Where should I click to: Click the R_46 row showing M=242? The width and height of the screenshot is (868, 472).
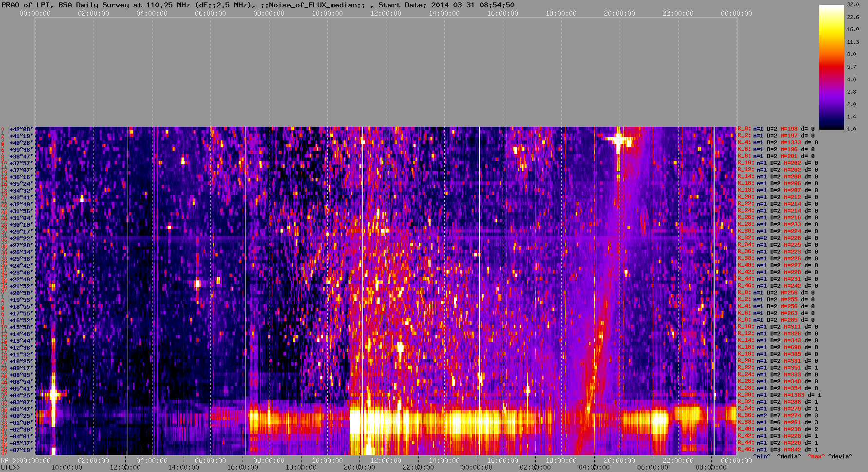[777, 286]
